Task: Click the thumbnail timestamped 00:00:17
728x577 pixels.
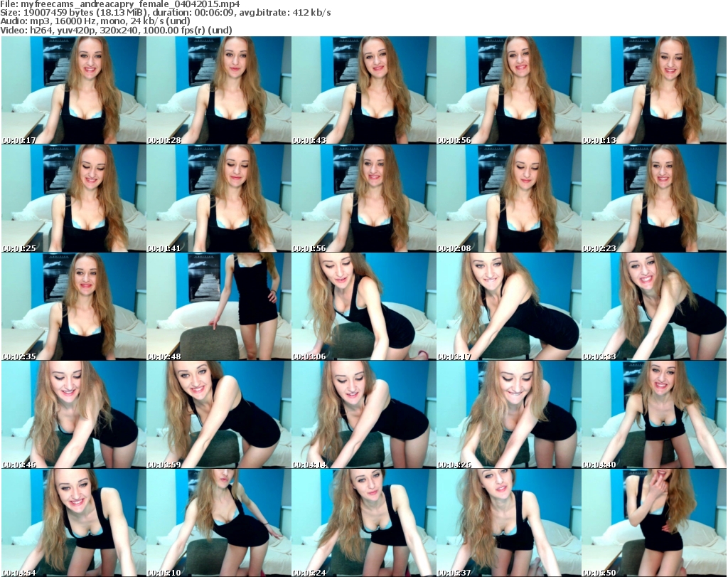Action: pos(73,90)
